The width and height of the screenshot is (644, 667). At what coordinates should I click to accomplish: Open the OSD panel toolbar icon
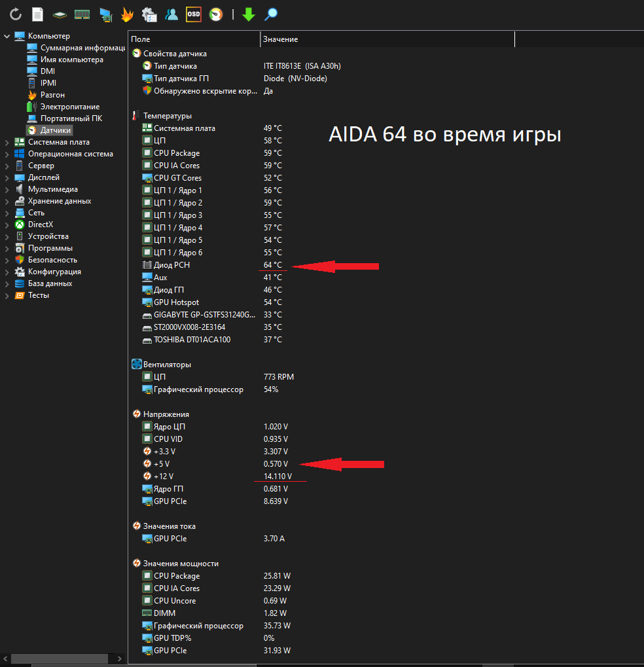coord(194,14)
